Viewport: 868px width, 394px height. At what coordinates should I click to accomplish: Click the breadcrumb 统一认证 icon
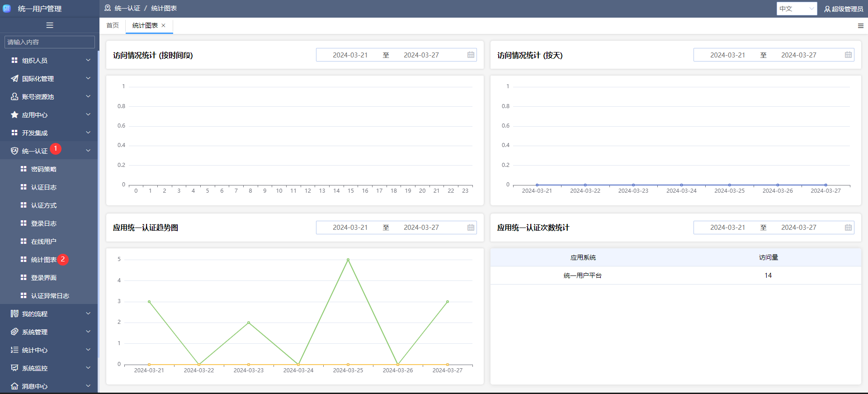(x=108, y=8)
